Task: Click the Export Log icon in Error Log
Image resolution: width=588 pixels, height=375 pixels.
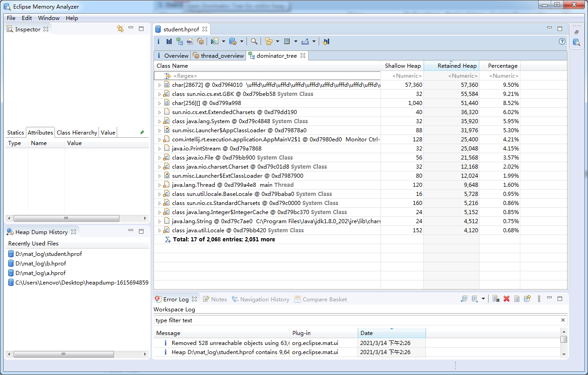Action: [x=464, y=299]
